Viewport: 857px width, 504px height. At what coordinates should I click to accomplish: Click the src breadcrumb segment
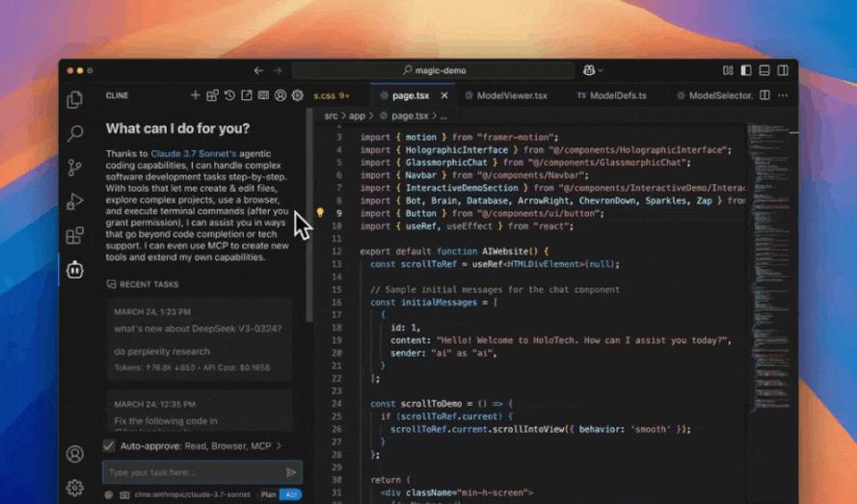[331, 116]
